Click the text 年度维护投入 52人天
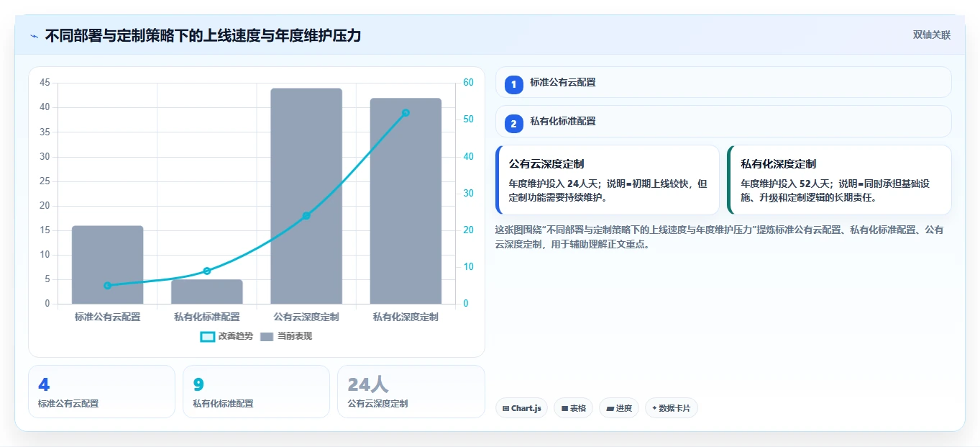The height and width of the screenshot is (447, 980). pyautogui.click(x=784, y=184)
